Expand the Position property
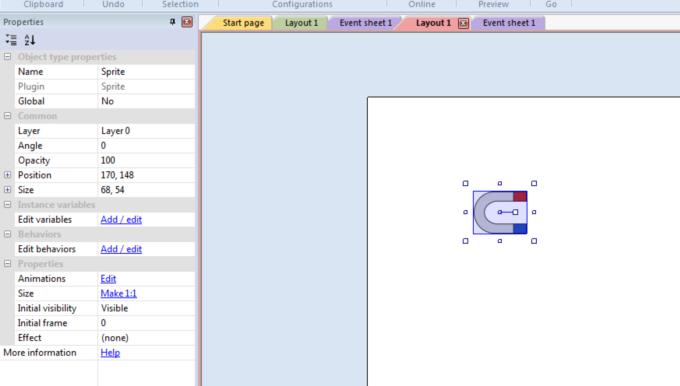Viewport: 680px width, 386px height. pos(7,175)
